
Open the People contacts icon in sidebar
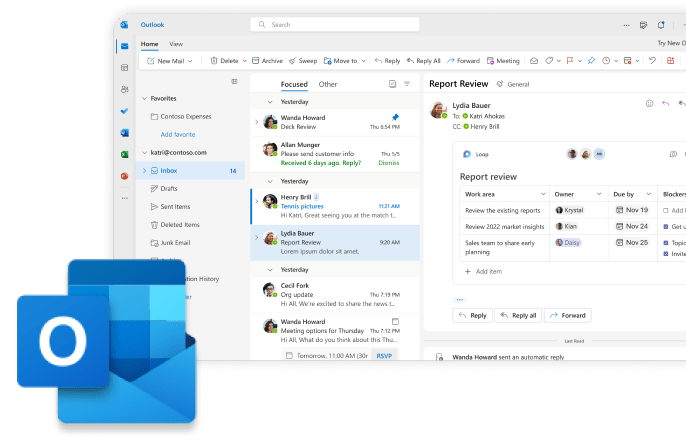coord(125,89)
